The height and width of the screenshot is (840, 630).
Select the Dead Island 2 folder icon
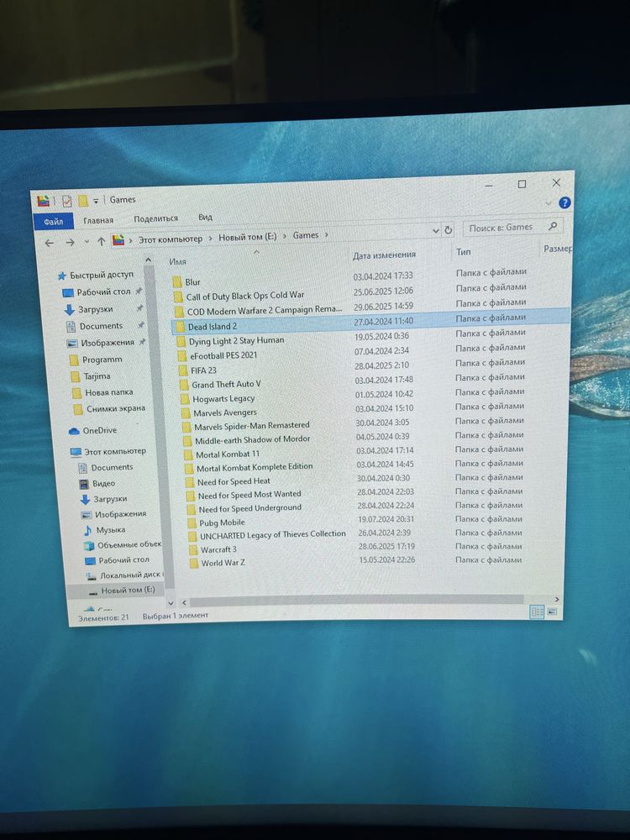pos(180,327)
